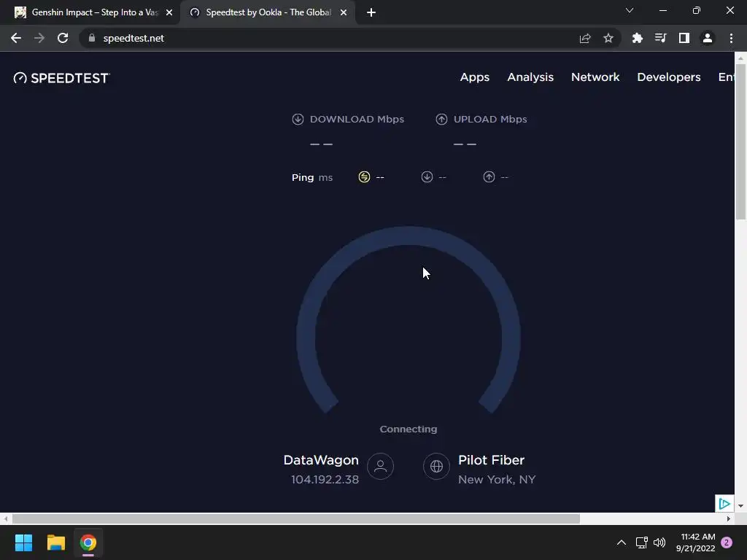
Task: Click the Chrome taskbar icon
Action: coord(88,542)
